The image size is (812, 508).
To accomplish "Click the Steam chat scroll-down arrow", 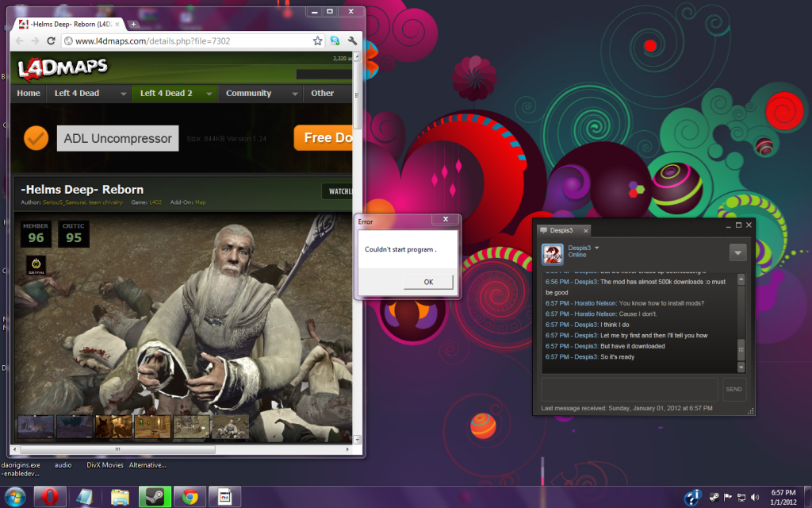I will 741,367.
